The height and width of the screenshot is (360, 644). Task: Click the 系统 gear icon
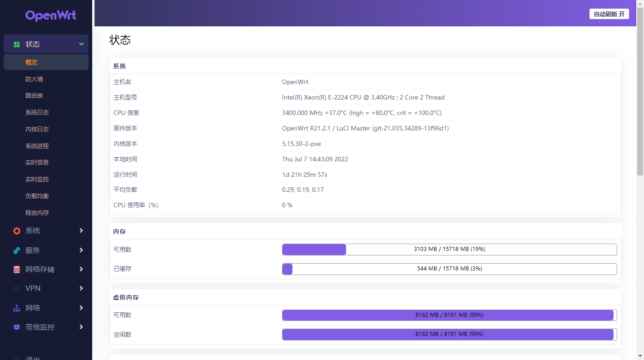16,230
